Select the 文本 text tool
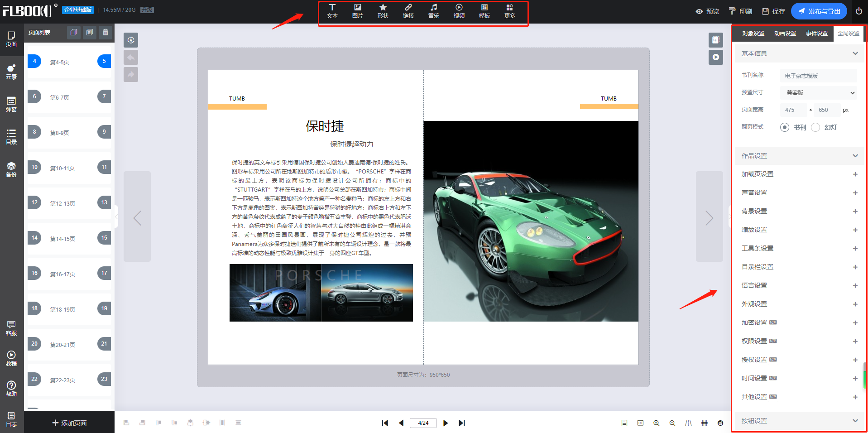Viewport: 868px width, 433px height. pos(332,11)
